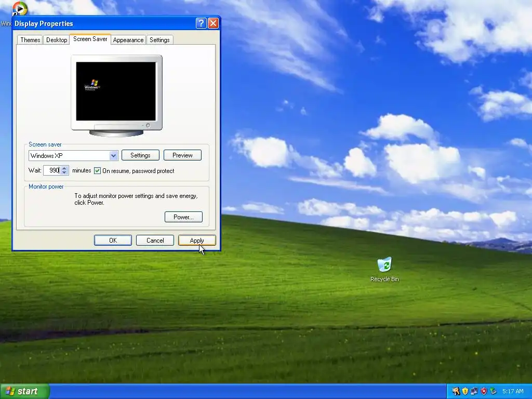The image size is (532, 399).
Task: Close the Display Properties dialog
Action: point(213,23)
